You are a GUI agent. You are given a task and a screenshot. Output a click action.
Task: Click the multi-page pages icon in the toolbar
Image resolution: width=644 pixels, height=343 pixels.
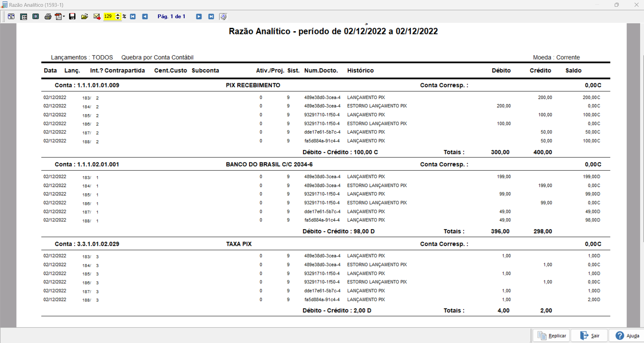pos(223,17)
